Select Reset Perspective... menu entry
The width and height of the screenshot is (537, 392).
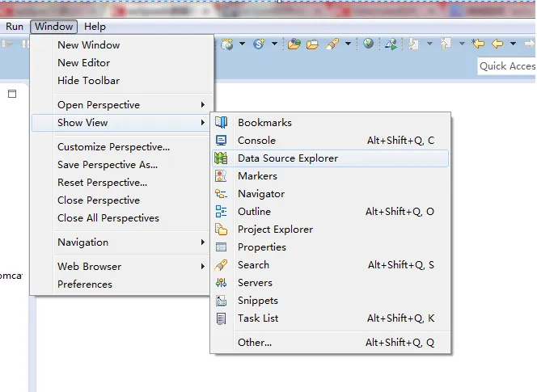(x=121, y=183)
